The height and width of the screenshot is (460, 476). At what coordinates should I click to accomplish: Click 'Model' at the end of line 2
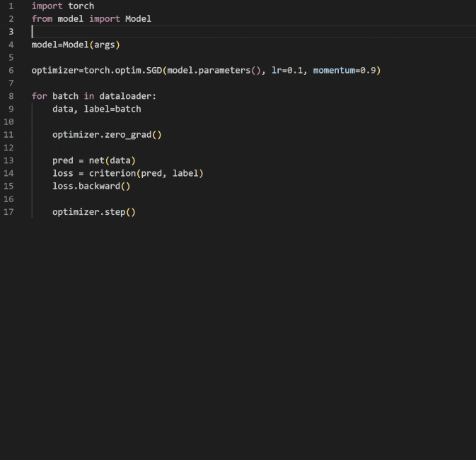(138, 19)
